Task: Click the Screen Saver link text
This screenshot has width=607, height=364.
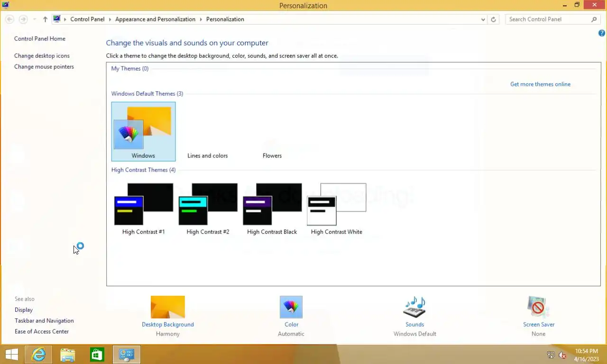Action: [539, 325]
